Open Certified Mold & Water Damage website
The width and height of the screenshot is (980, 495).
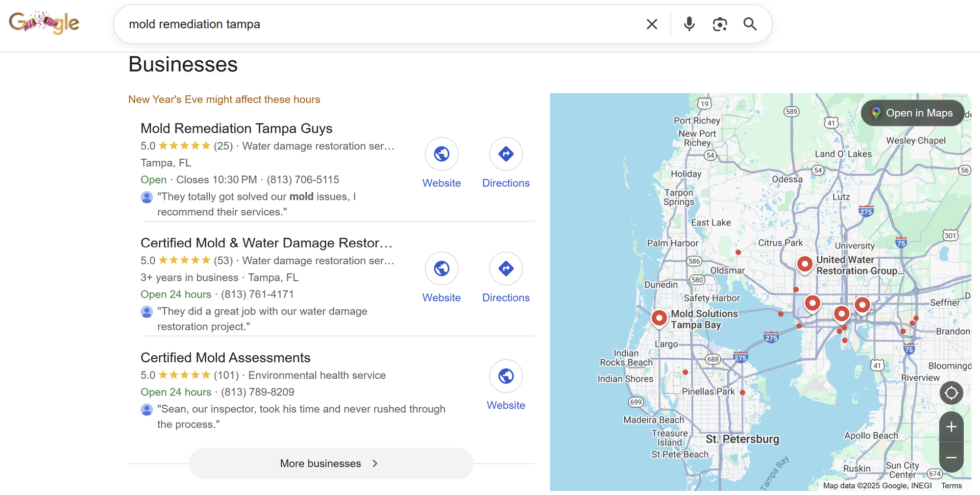click(x=442, y=268)
